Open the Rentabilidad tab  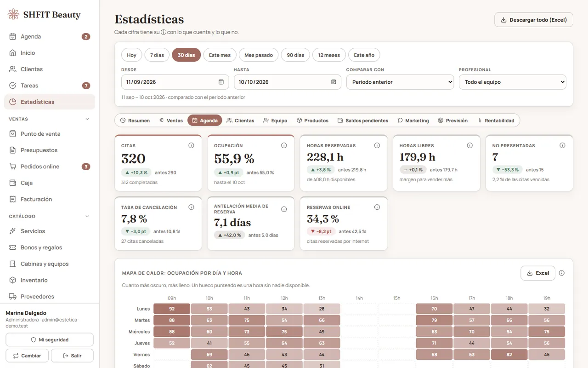point(496,121)
